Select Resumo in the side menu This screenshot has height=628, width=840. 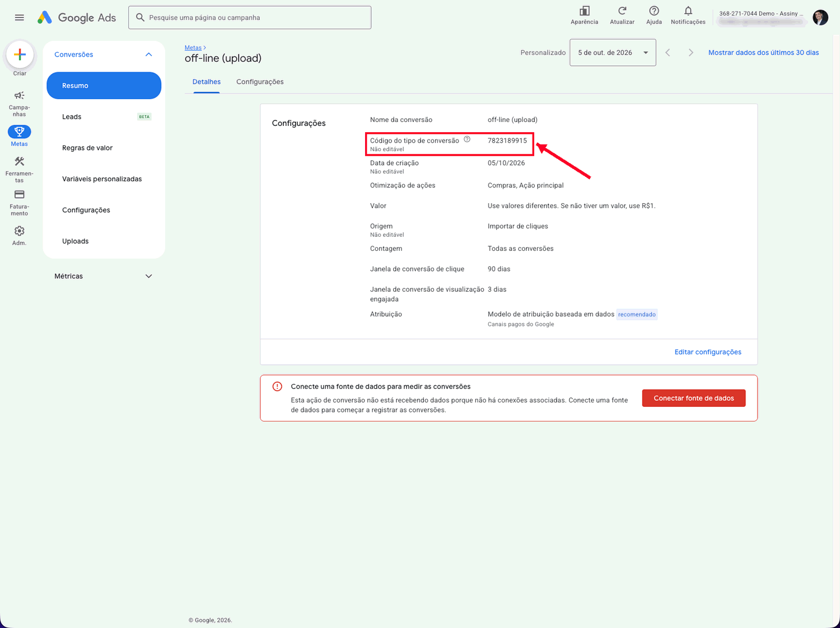point(104,86)
